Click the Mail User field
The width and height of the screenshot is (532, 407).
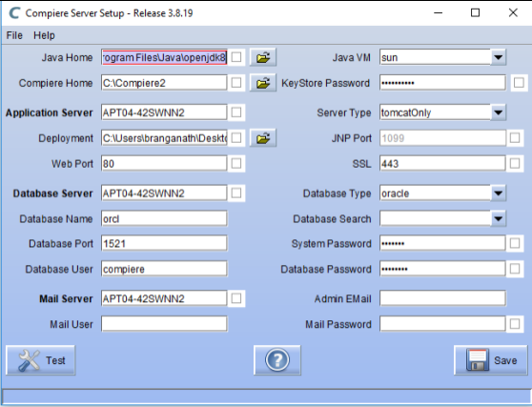164,324
